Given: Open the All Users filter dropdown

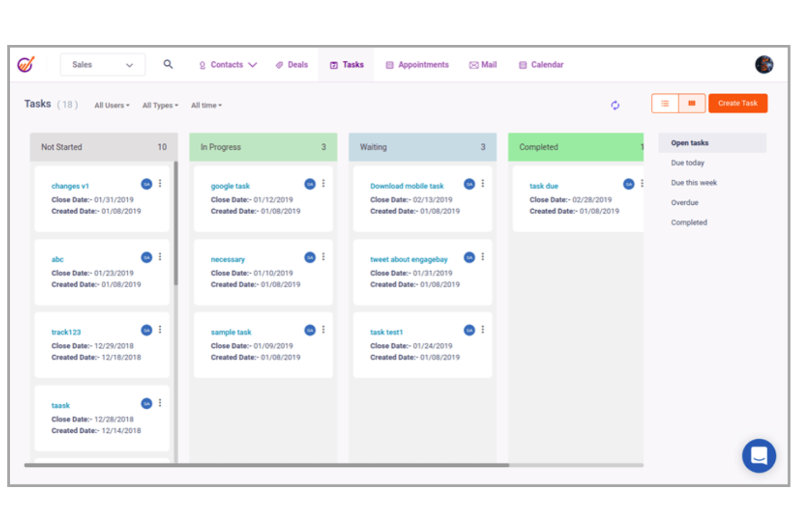Looking at the screenshot, I should pyautogui.click(x=111, y=105).
